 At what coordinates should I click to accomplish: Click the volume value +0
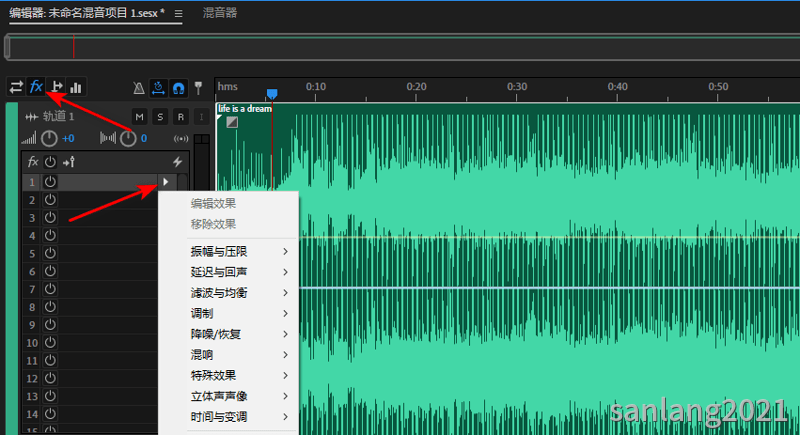[x=68, y=138]
